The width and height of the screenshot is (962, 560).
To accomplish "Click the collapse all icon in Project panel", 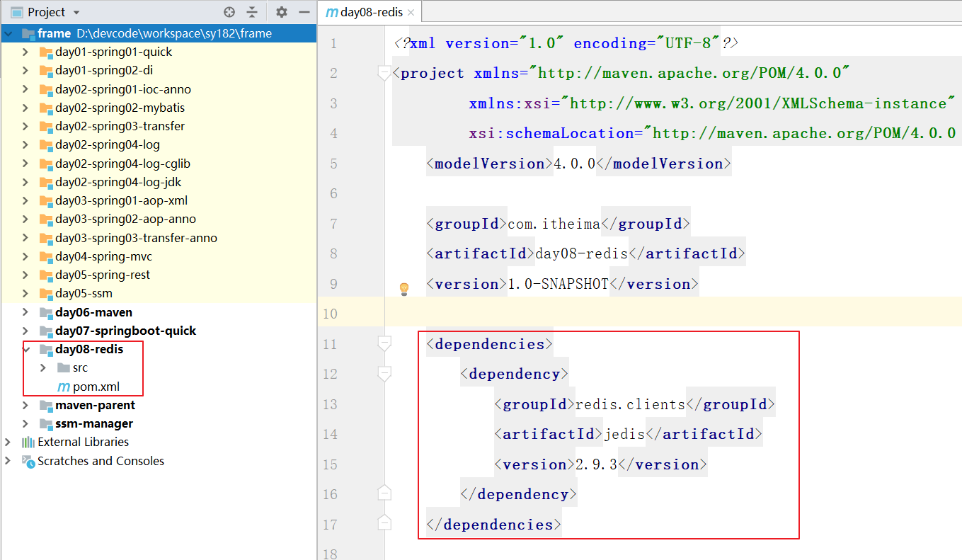I will pyautogui.click(x=252, y=12).
